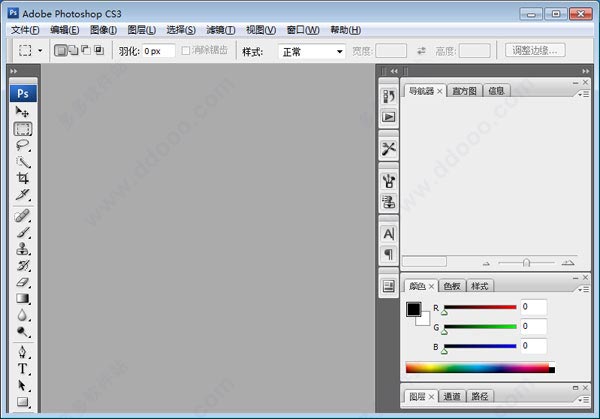Open the 窗口(W) menu
600x419 pixels.
[x=303, y=30]
